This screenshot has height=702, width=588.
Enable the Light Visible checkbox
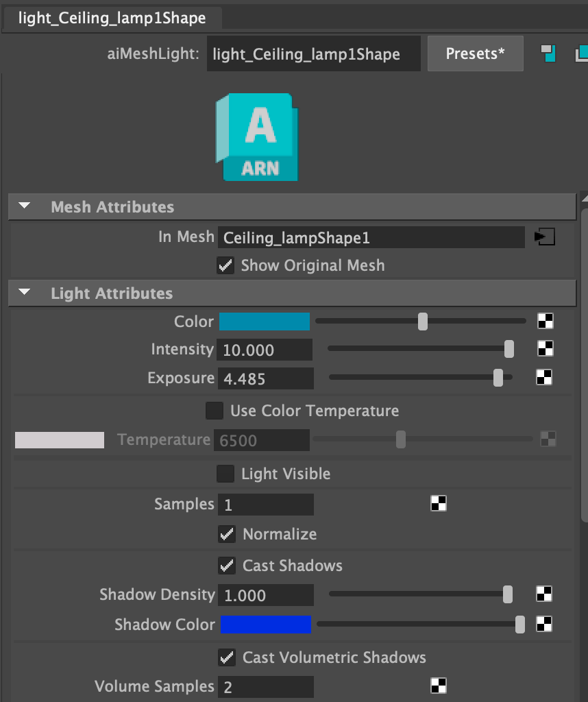pyautogui.click(x=225, y=474)
